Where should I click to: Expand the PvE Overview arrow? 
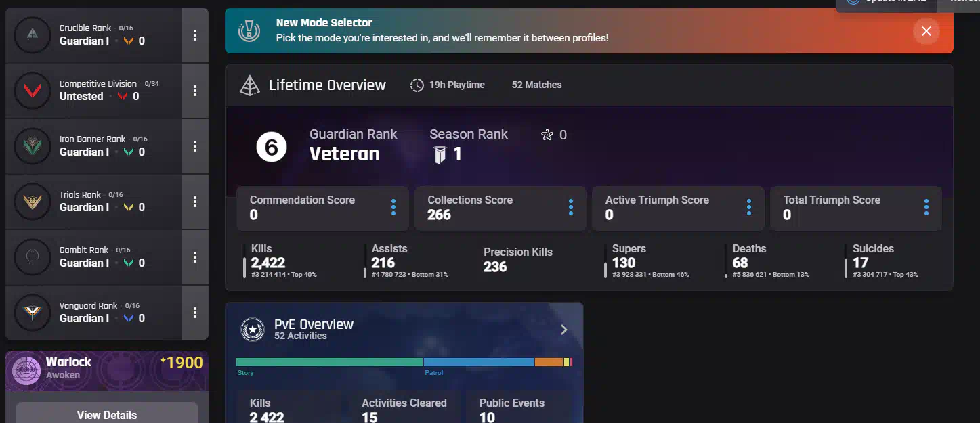(564, 330)
